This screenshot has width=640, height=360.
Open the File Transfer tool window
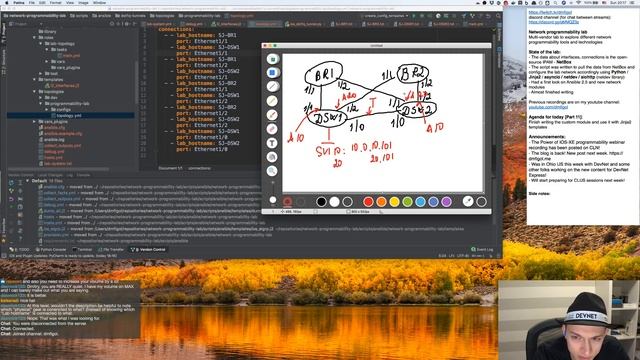(111, 249)
